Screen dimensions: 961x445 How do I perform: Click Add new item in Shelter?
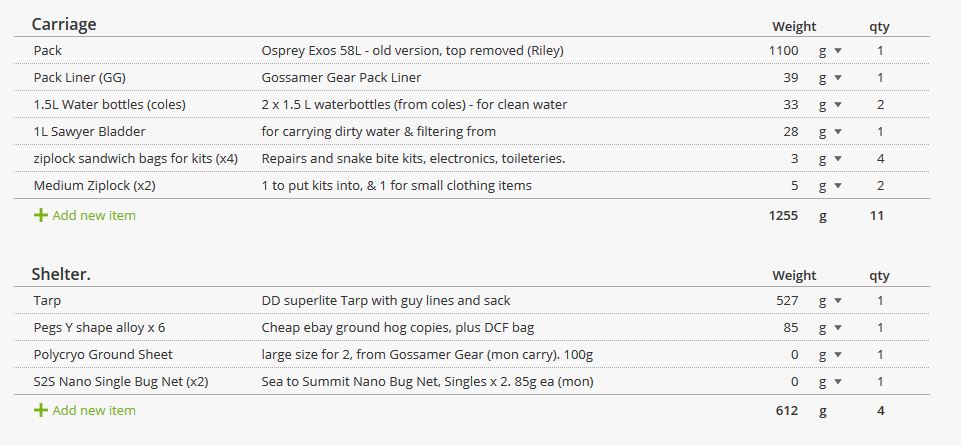(94, 410)
